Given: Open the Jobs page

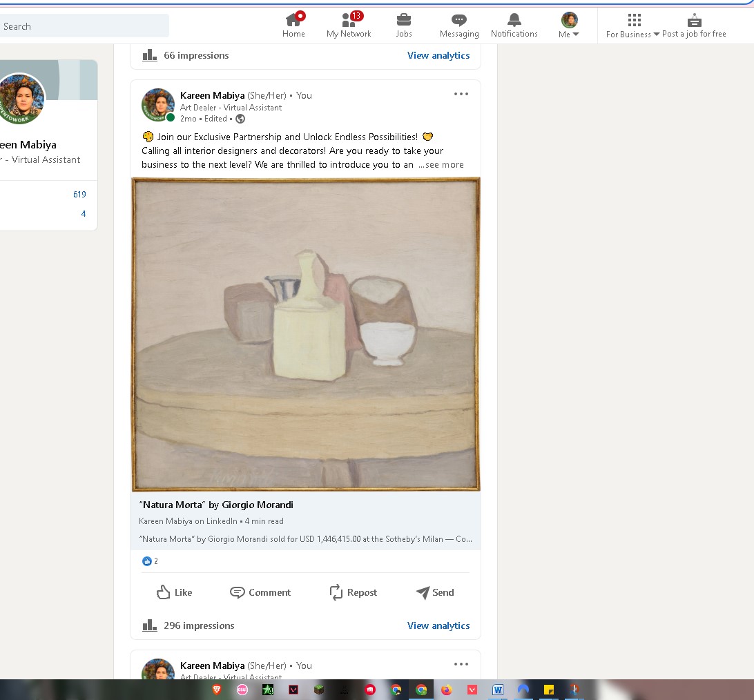Looking at the screenshot, I should (404, 25).
